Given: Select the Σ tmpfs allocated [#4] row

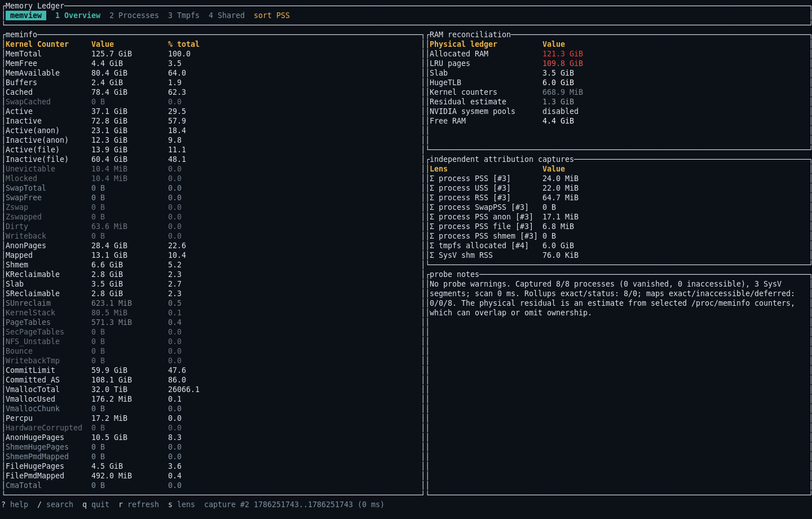Looking at the screenshot, I should [x=619, y=245].
